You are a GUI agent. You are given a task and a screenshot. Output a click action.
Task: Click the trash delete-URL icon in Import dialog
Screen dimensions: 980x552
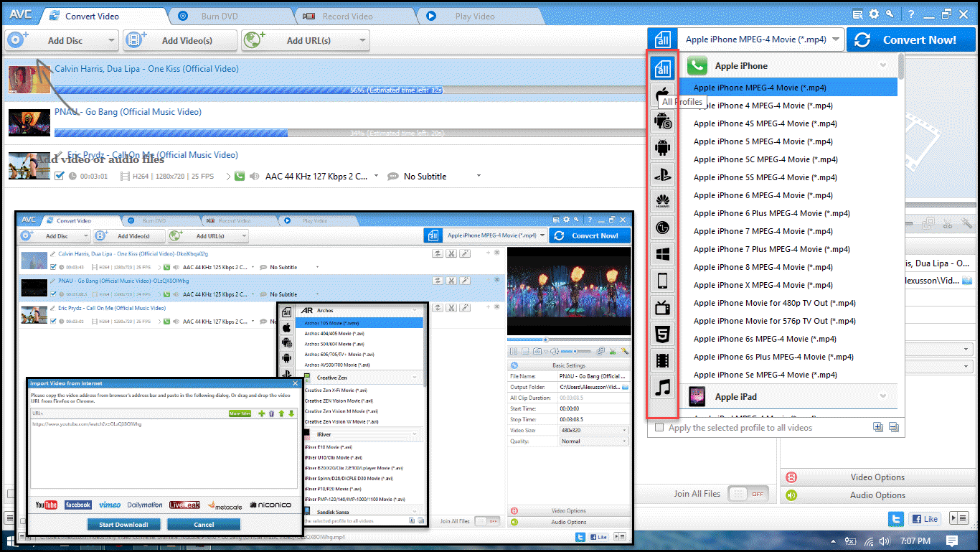(271, 413)
